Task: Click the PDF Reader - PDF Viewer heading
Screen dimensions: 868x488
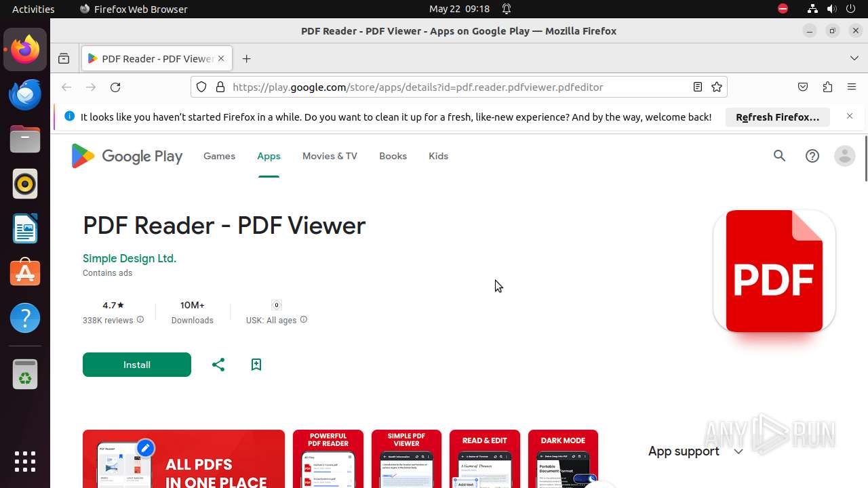Action: click(x=224, y=226)
